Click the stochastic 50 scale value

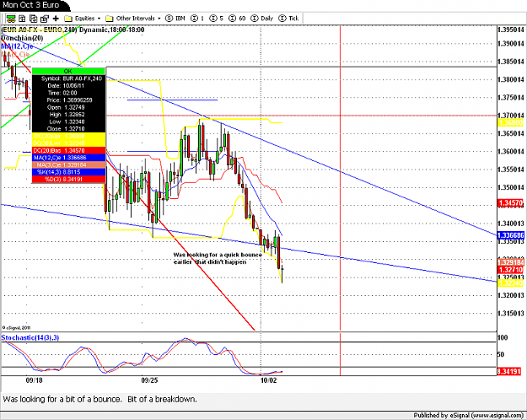501,354
